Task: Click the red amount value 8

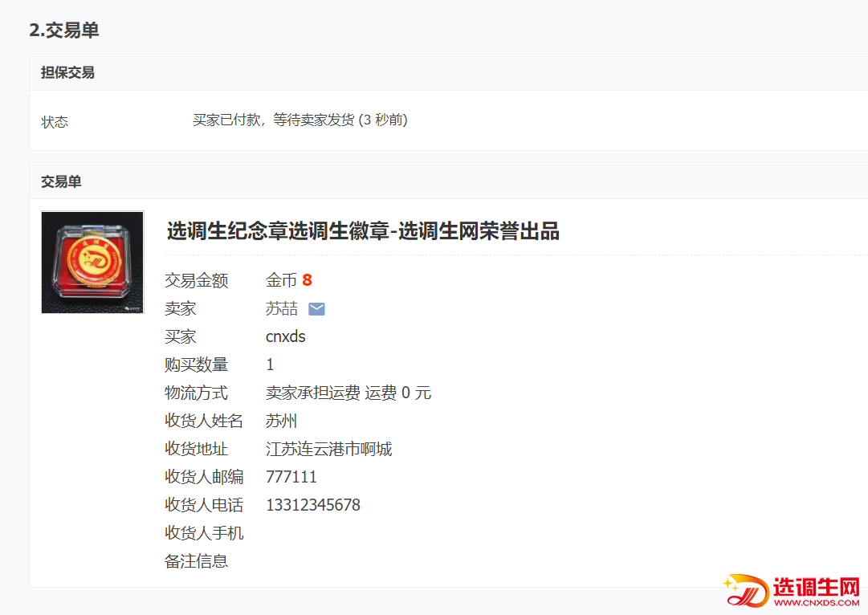Action: 308,280
